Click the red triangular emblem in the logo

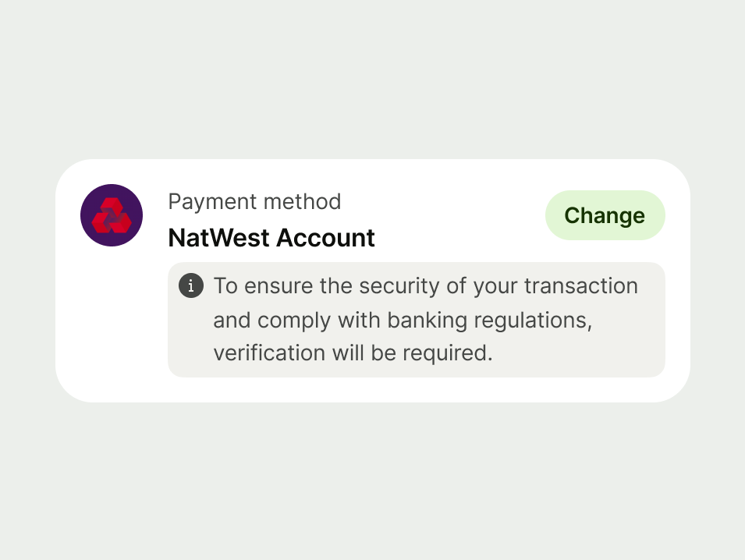tap(112, 216)
